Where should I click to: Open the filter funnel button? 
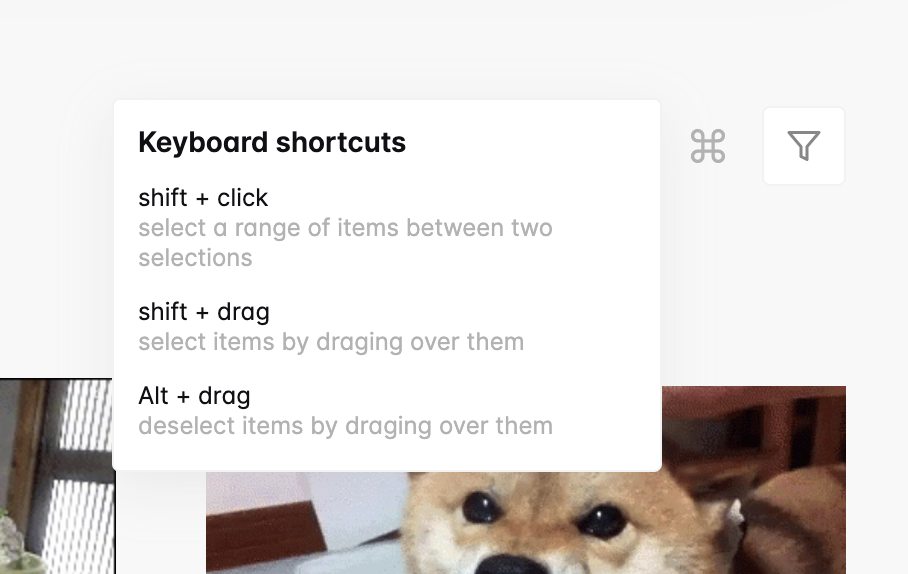(x=804, y=146)
